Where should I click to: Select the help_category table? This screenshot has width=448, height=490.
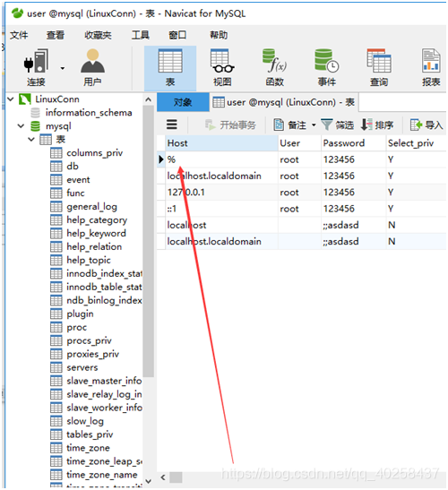(97, 220)
